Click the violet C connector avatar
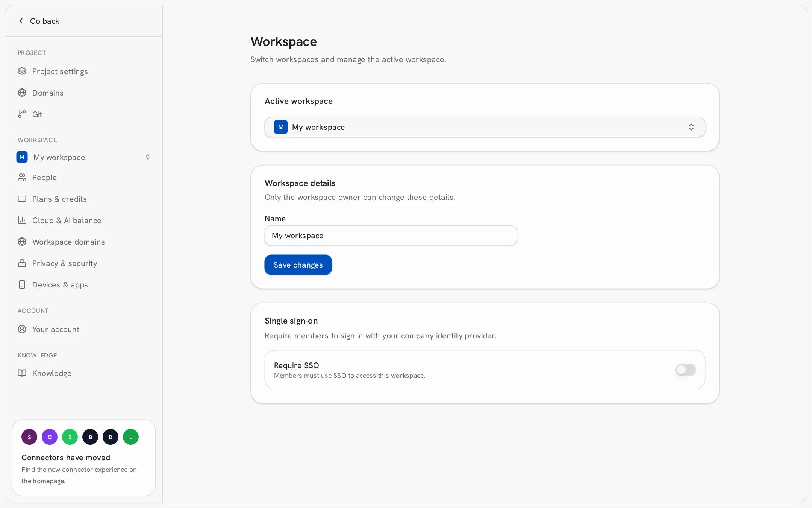Image resolution: width=812 pixels, height=508 pixels. 50,437
